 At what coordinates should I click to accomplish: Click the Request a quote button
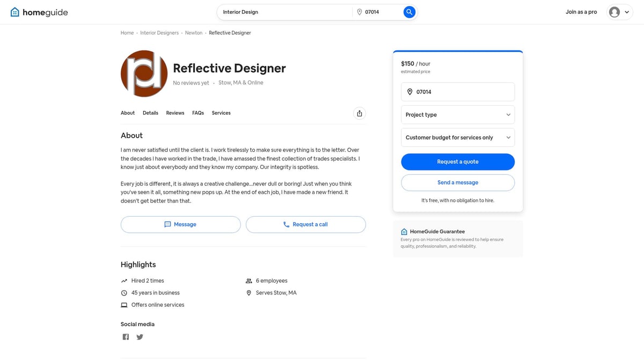click(458, 161)
